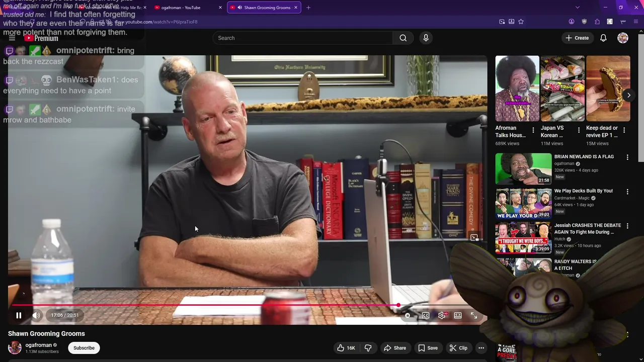Create a clip with the Clip button

[458, 348]
